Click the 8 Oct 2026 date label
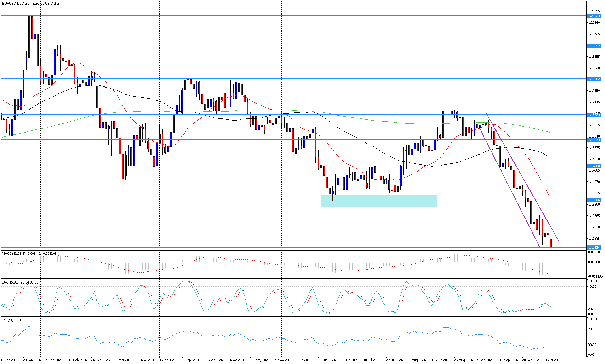 (x=553, y=360)
